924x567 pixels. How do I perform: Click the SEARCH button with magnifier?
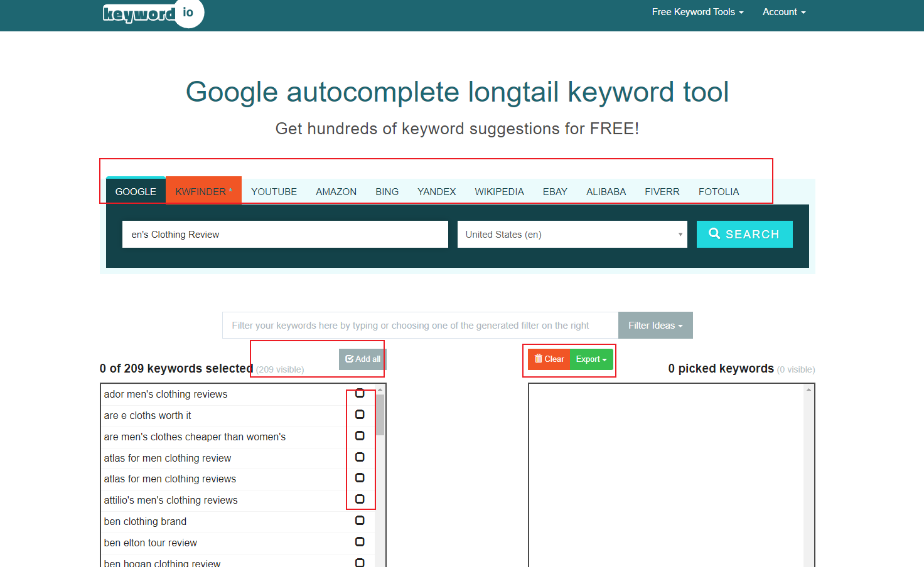(744, 235)
